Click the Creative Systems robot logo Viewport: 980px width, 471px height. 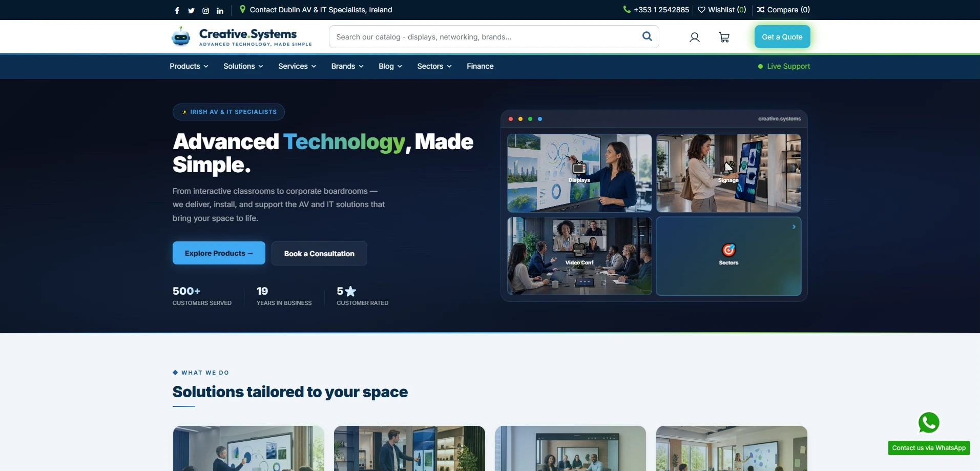coord(181,36)
